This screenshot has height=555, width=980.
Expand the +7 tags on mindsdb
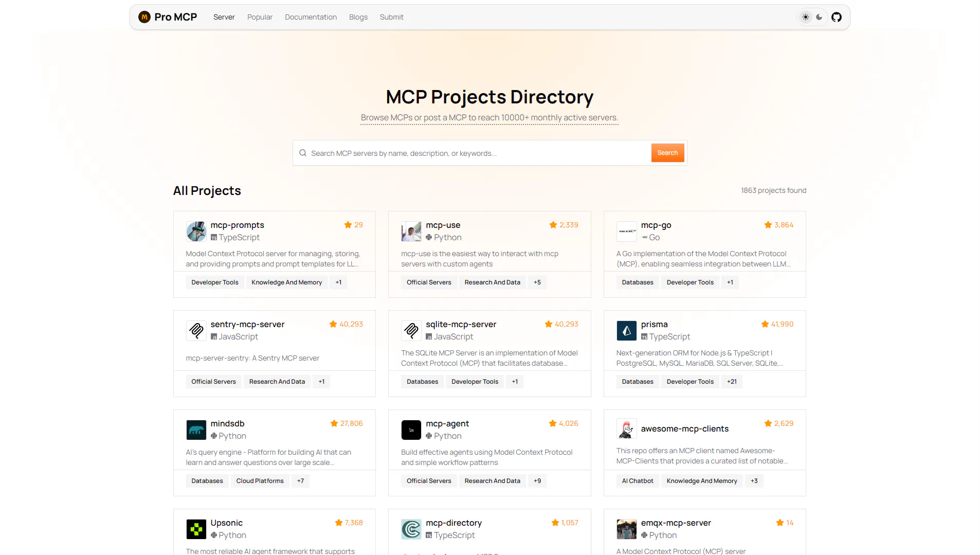point(300,481)
